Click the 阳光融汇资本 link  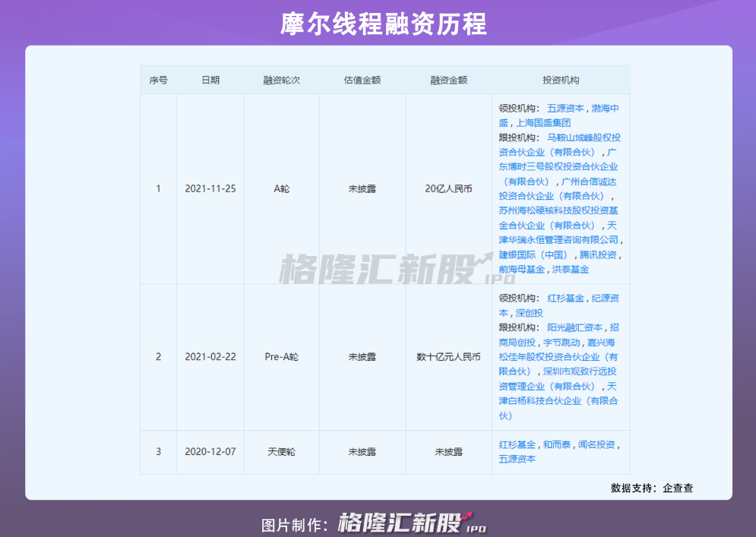click(x=574, y=328)
